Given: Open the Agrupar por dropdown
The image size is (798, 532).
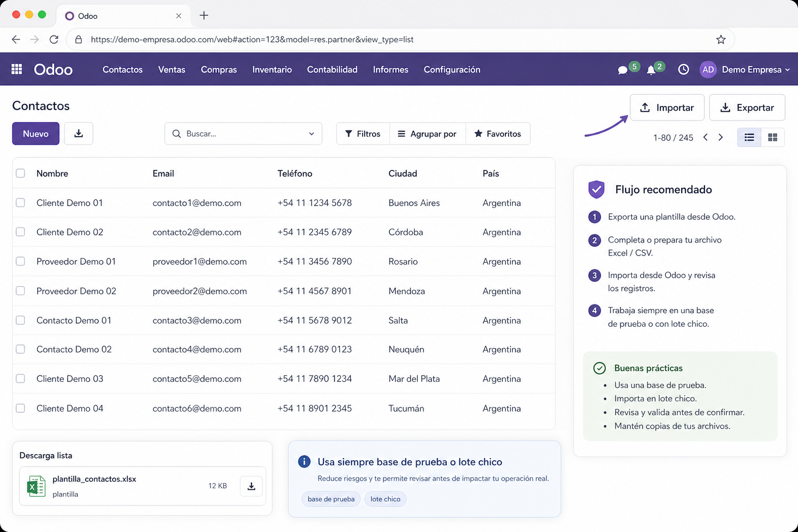Looking at the screenshot, I should (428, 134).
